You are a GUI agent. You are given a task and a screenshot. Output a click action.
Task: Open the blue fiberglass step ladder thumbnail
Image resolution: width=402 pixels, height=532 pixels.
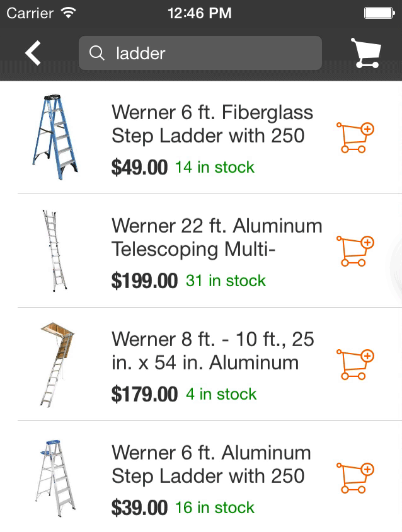[55, 137]
